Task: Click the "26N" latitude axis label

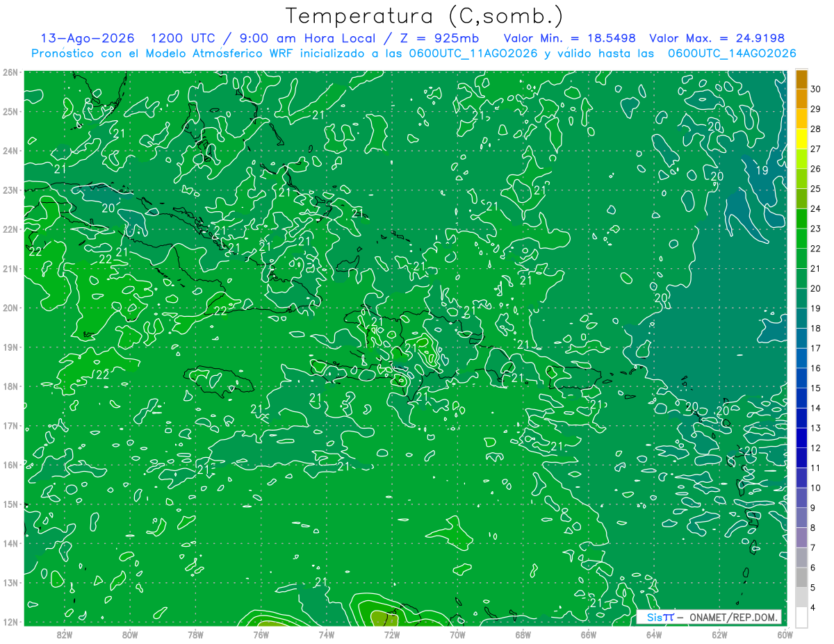Action: pyautogui.click(x=10, y=72)
